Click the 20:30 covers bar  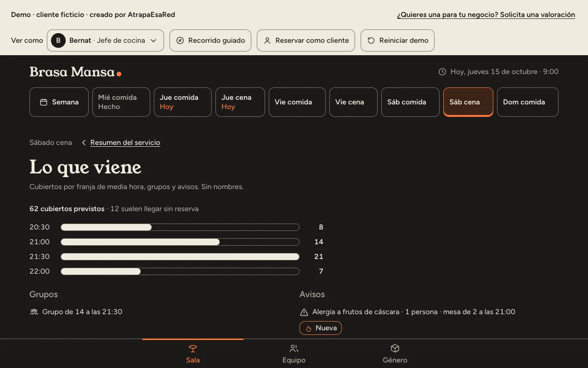click(x=180, y=227)
